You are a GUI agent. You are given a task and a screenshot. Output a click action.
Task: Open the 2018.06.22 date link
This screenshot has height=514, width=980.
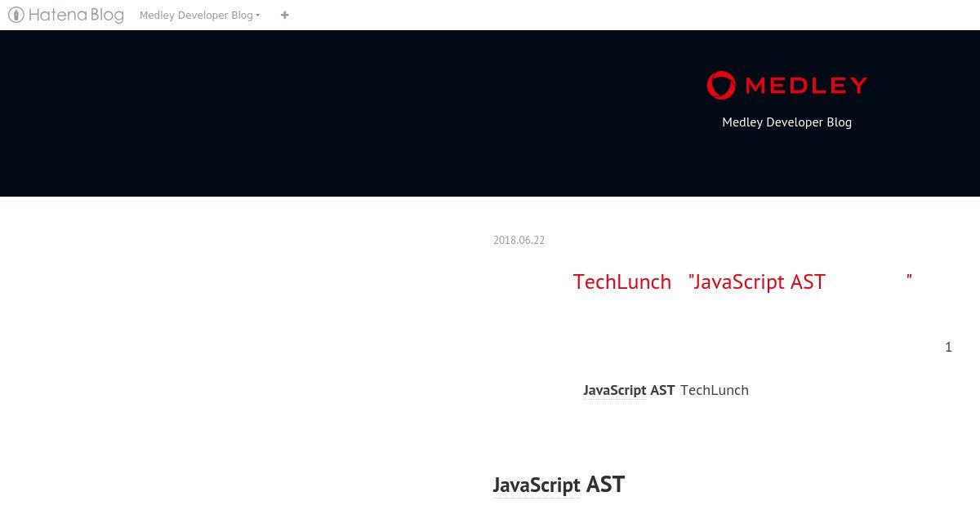(x=519, y=240)
